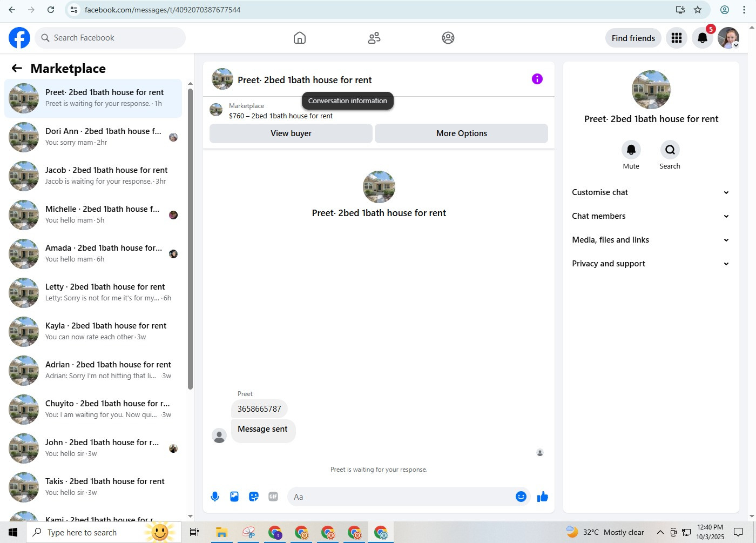Open the purple Conversation information icon
The image size is (756, 543).
(537, 79)
